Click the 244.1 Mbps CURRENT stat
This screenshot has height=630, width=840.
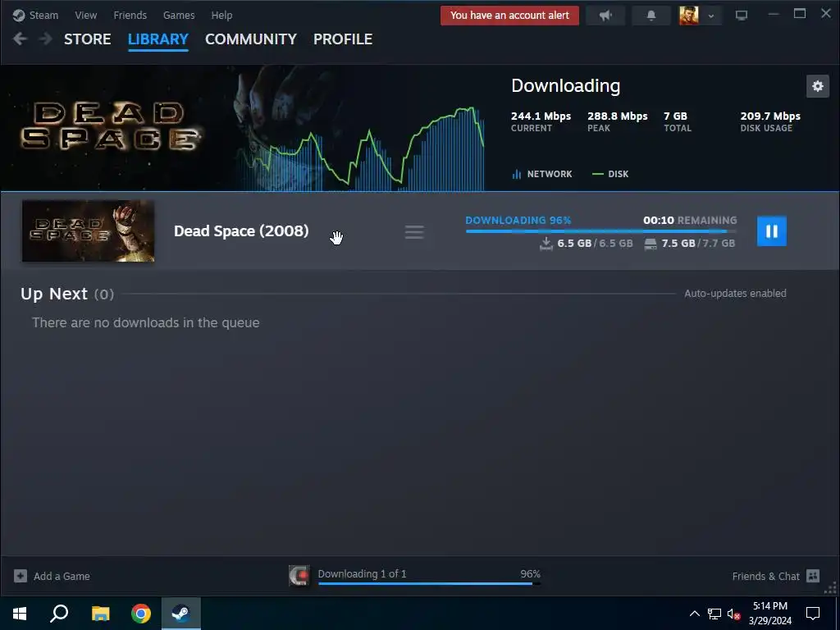pyautogui.click(x=541, y=121)
